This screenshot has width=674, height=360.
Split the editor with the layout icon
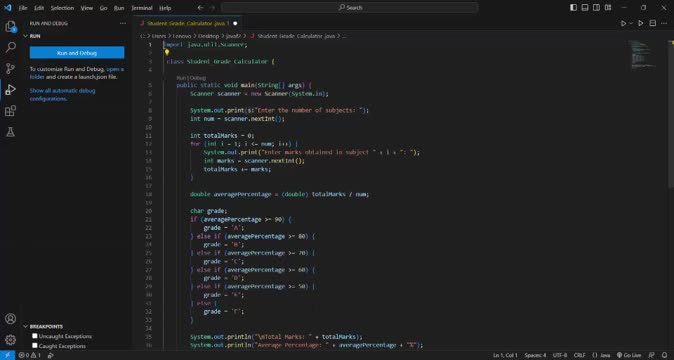(x=653, y=23)
